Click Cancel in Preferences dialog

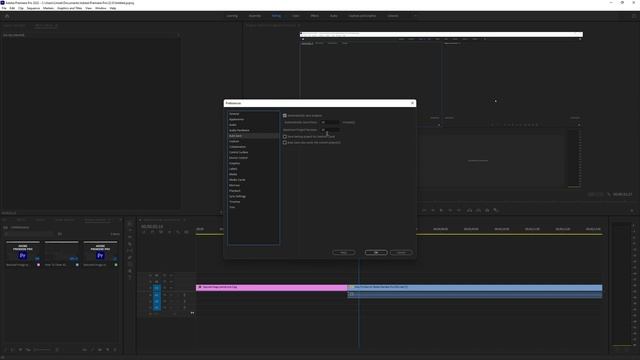click(401, 253)
